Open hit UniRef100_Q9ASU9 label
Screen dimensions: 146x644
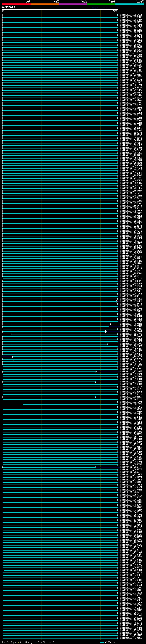[x=131, y=17]
